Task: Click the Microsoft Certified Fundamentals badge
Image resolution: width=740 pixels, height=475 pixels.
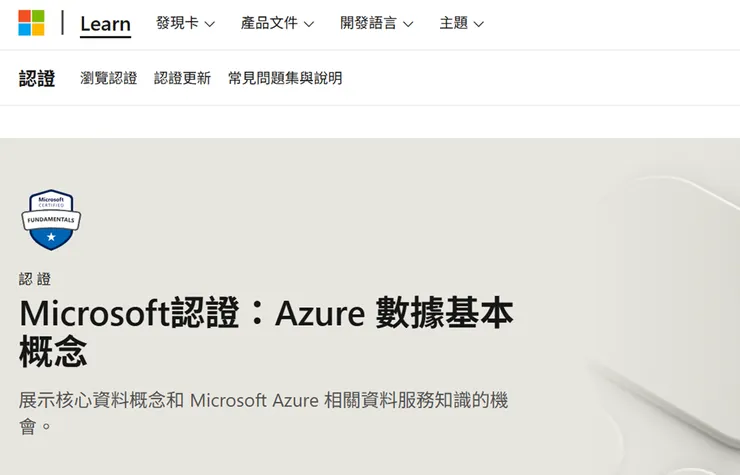Action: point(51,219)
